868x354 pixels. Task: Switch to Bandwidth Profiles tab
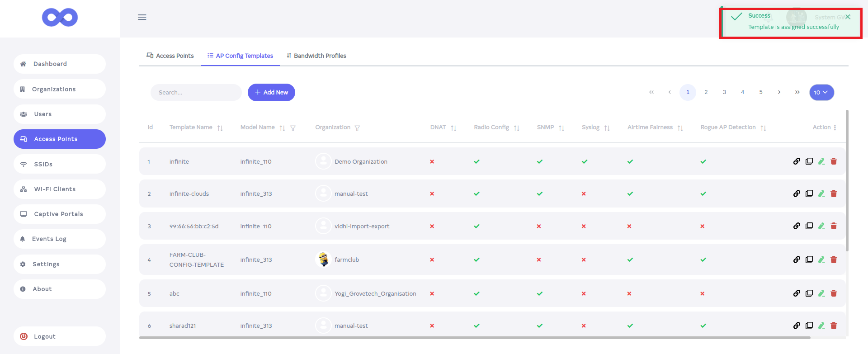[x=316, y=56]
